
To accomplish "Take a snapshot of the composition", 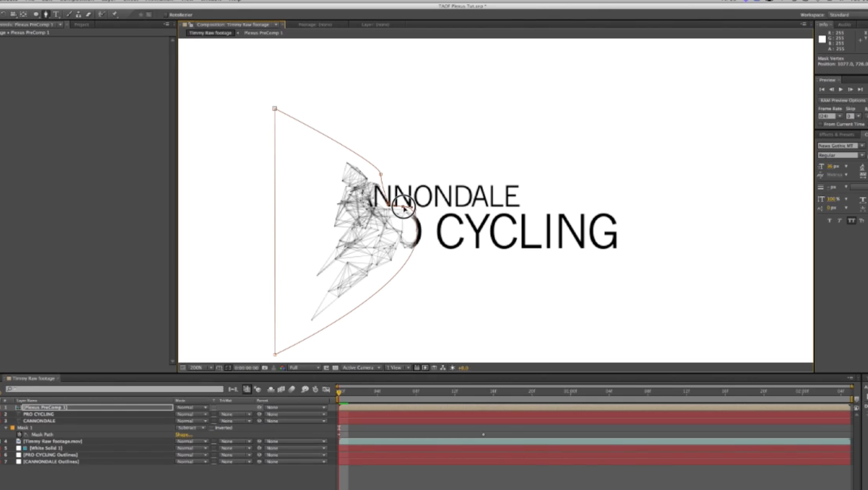I will pos(264,368).
